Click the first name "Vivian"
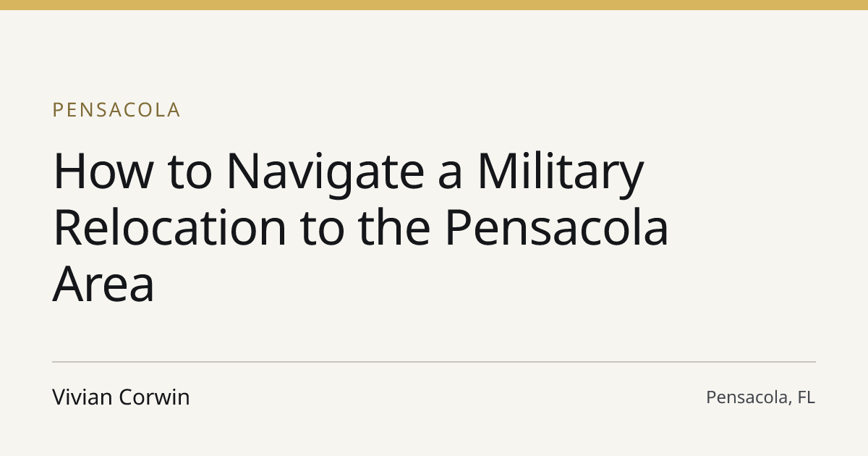This screenshot has height=456, width=868. [x=81, y=397]
